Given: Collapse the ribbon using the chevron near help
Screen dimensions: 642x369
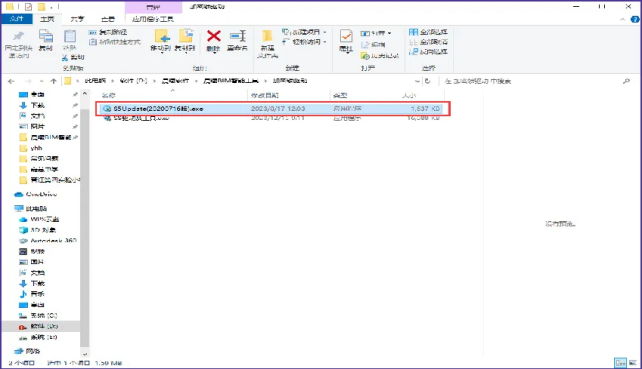Looking at the screenshot, I should click(622, 19).
